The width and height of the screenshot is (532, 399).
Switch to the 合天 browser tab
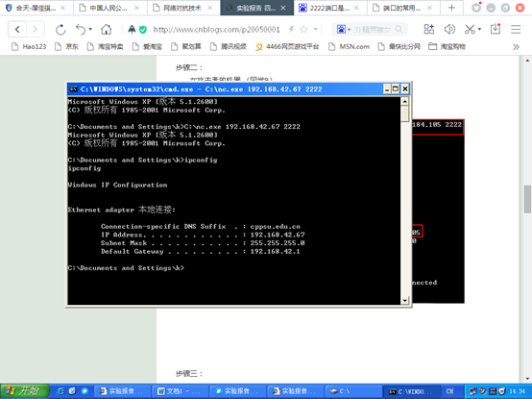pos(32,8)
